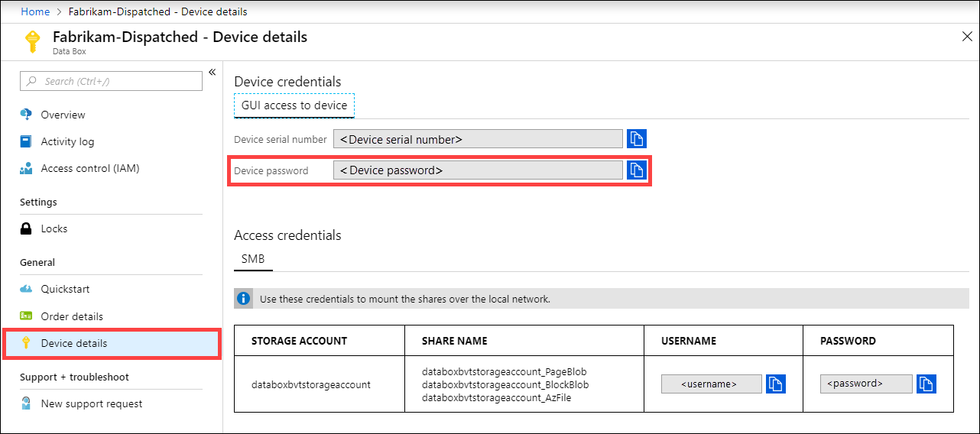
Task: Click the Overview cloud icon
Action: pos(27,115)
